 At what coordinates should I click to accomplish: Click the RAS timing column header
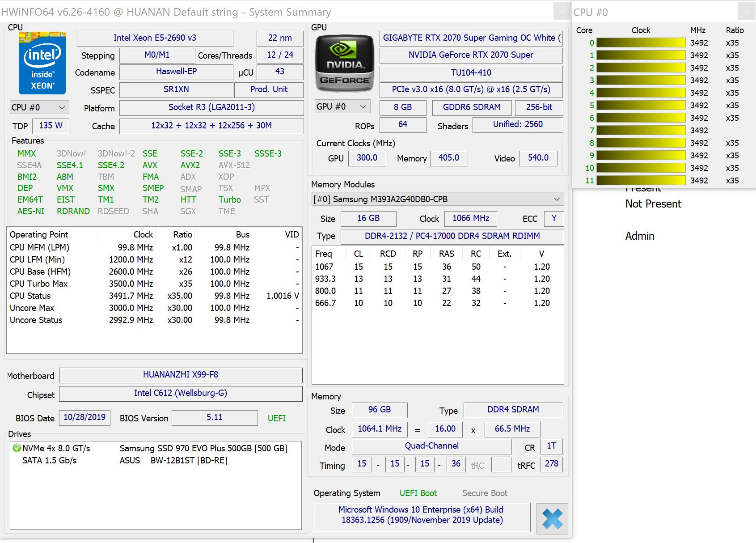click(x=446, y=254)
